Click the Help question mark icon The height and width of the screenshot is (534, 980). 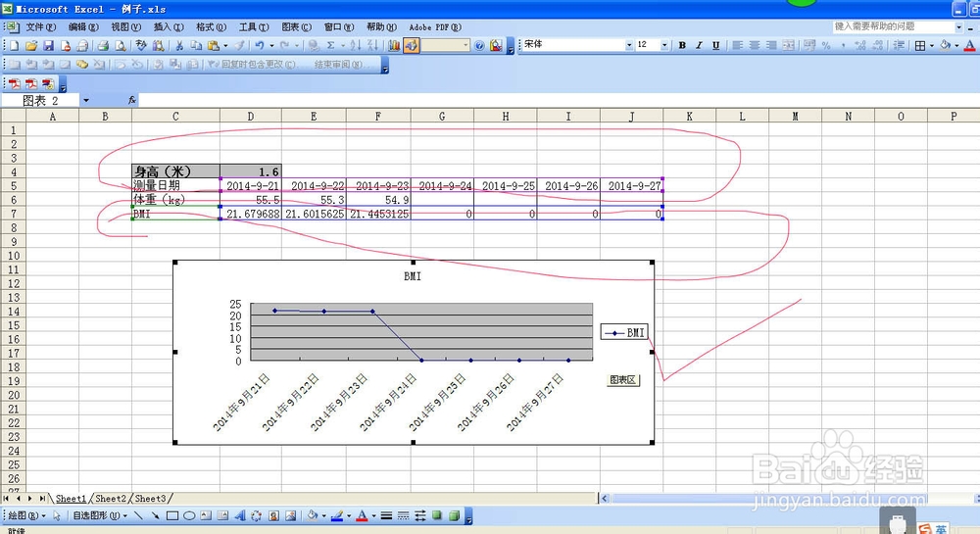479,46
